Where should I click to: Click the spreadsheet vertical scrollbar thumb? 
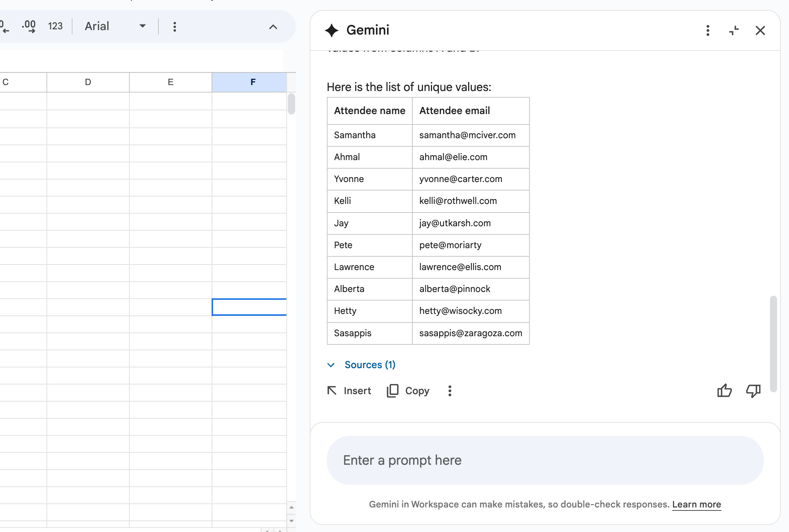point(292,104)
